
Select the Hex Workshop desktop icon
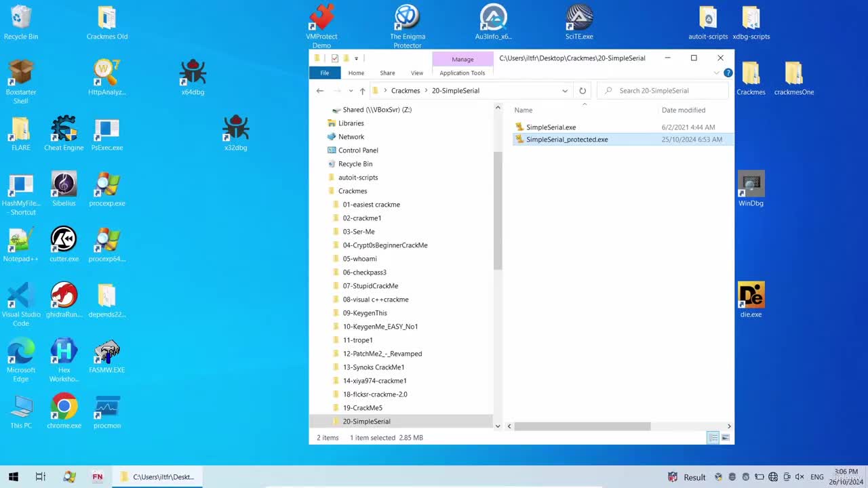point(64,359)
